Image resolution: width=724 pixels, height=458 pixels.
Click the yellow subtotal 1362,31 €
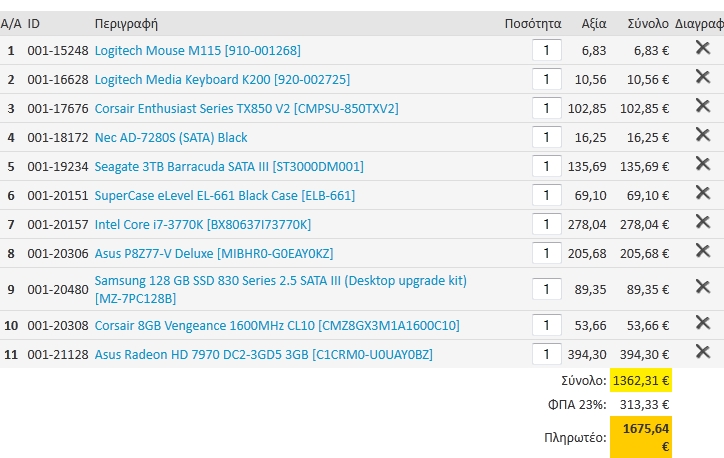(x=641, y=380)
